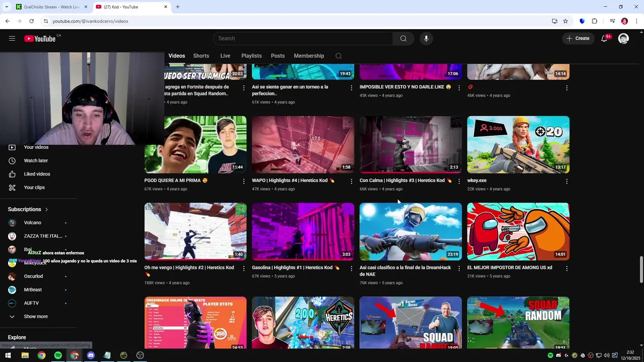Start voice search with microphone icon
Screen dimensions: 644x362
point(426,39)
